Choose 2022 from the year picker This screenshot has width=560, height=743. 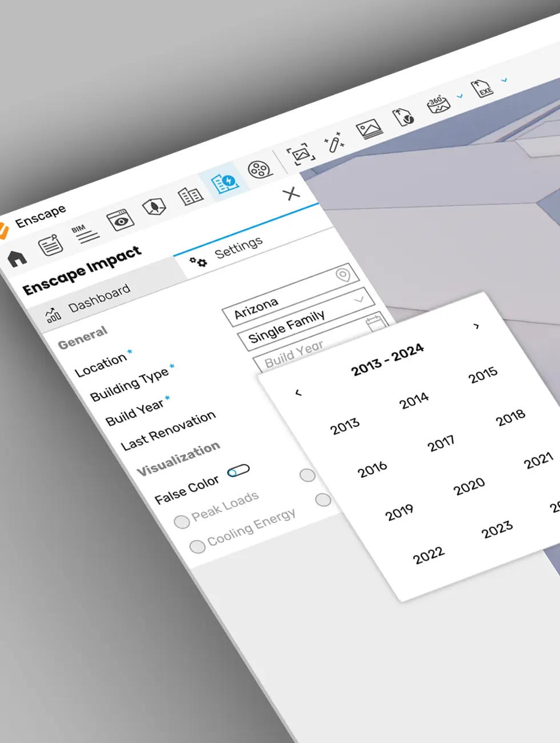click(429, 555)
